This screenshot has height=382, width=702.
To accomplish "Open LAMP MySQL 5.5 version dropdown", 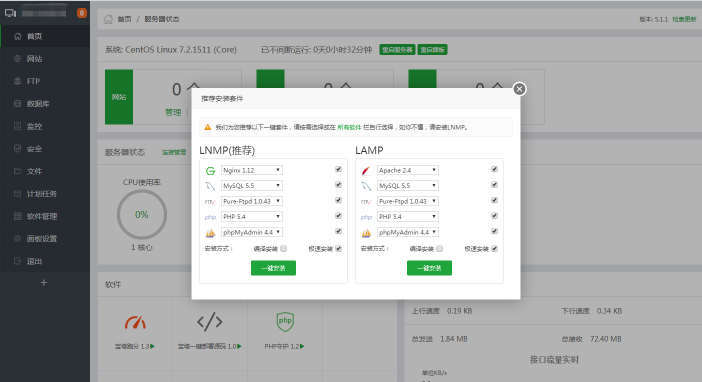I will point(408,185).
